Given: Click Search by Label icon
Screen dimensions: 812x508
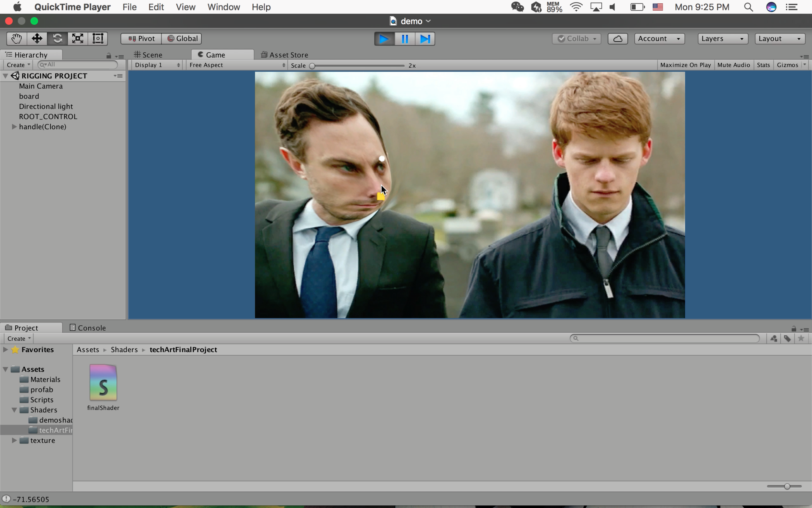Looking at the screenshot, I should 787,339.
